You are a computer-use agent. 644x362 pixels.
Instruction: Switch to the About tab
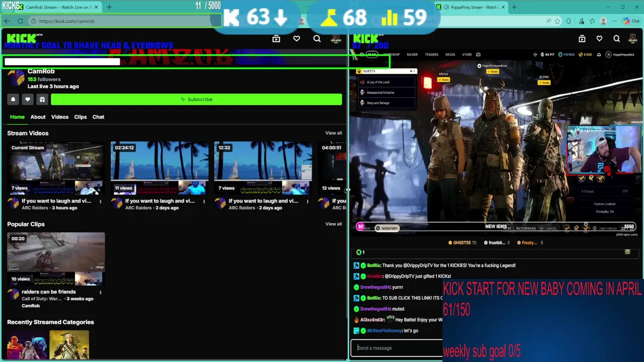[38, 117]
